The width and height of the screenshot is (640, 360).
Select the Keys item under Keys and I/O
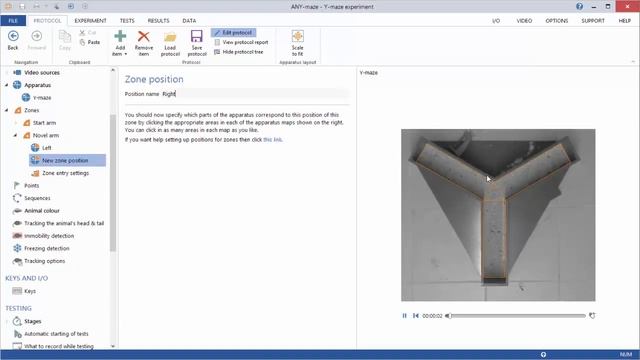pyautogui.click(x=24, y=291)
